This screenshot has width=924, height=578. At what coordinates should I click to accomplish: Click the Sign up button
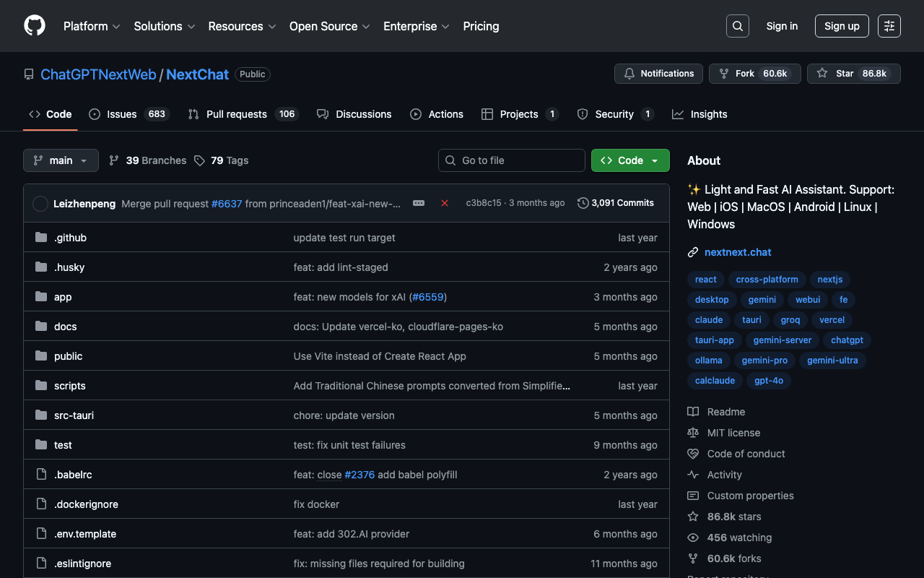tap(842, 26)
